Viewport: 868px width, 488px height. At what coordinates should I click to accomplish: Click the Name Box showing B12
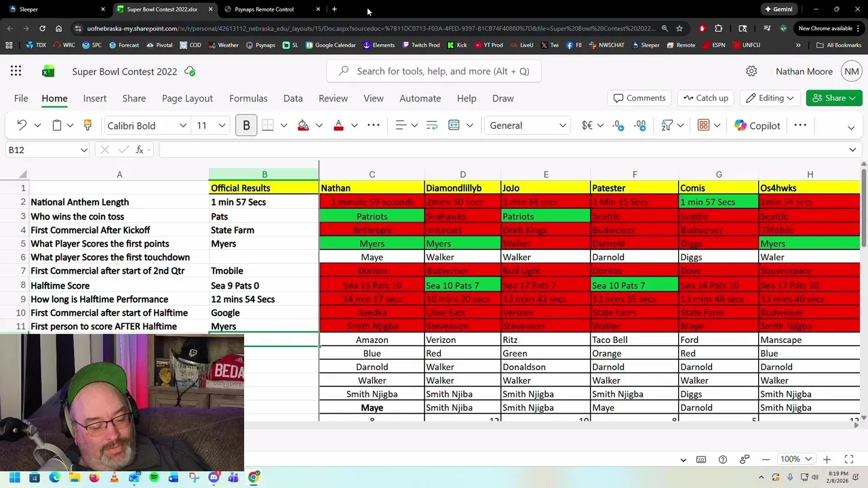(x=47, y=150)
